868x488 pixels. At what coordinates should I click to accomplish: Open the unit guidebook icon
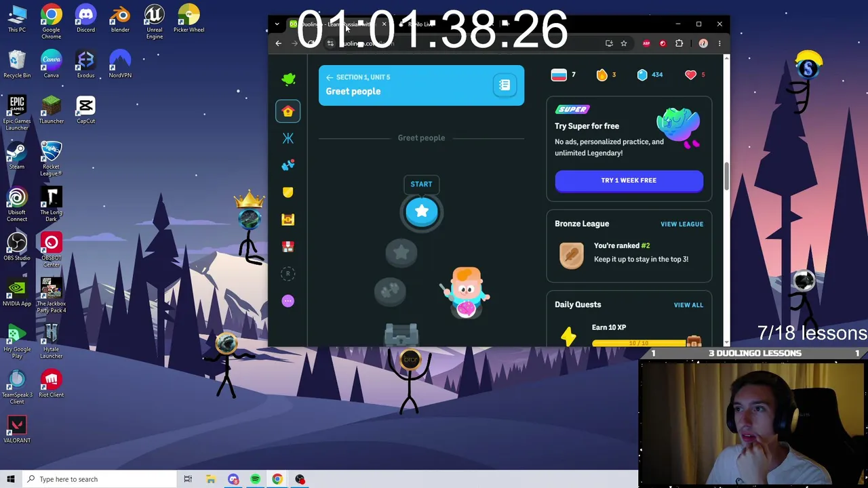[x=505, y=85]
